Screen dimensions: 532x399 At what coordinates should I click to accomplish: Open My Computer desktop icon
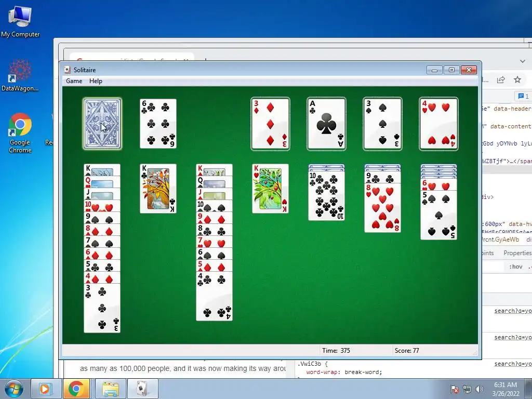click(20, 21)
